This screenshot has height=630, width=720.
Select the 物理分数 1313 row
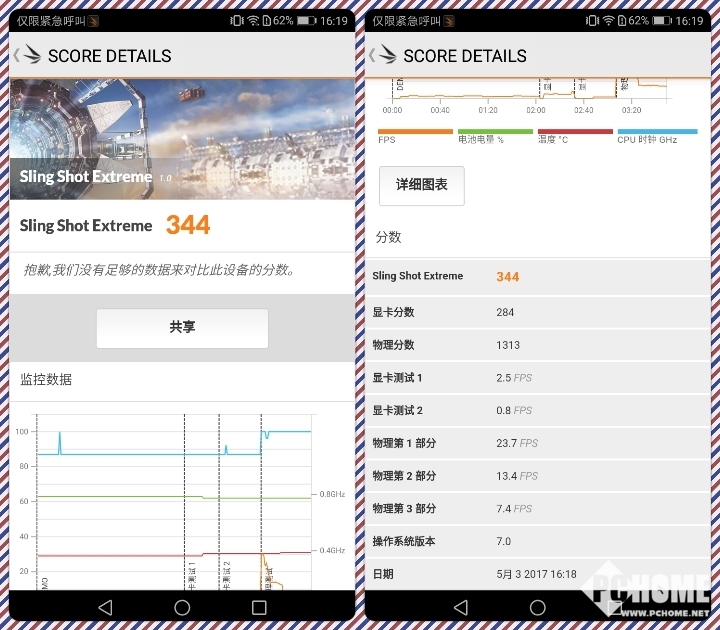click(538, 345)
